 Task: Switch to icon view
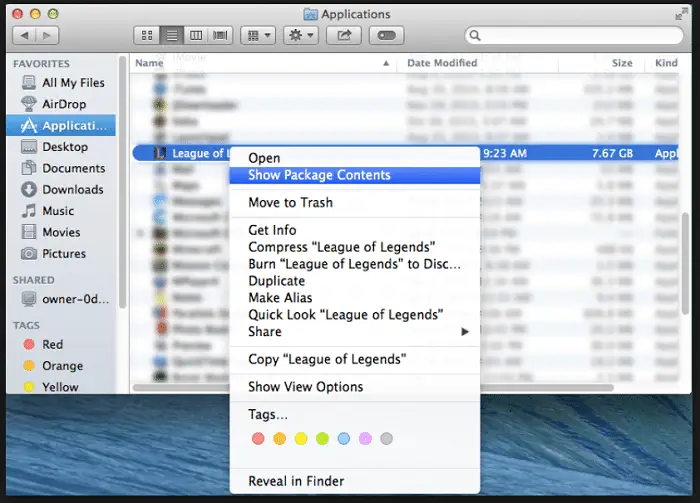147,35
